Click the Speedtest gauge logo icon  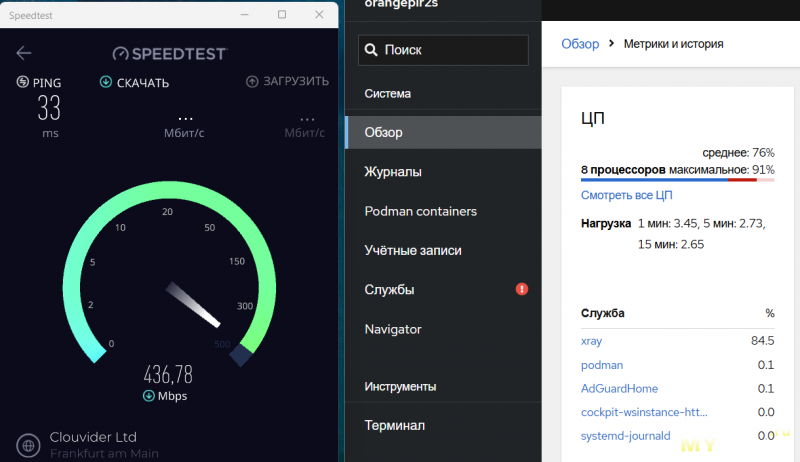120,53
